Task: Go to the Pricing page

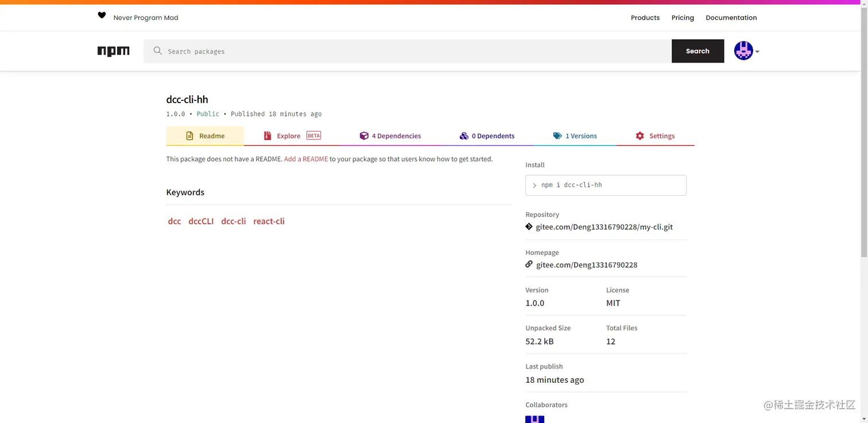Action: pos(683,18)
